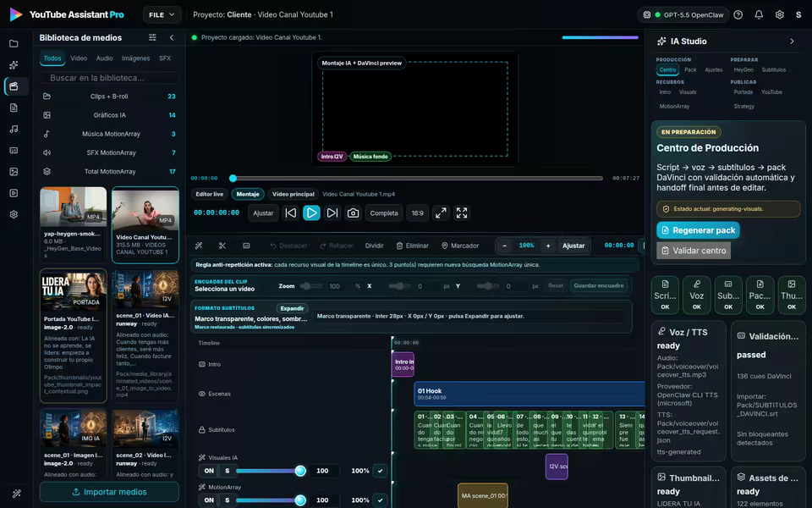Viewport: 812px width, 508px height.
Task: Click the magic wand icon at sidebar bottom
Action: click(x=17, y=494)
